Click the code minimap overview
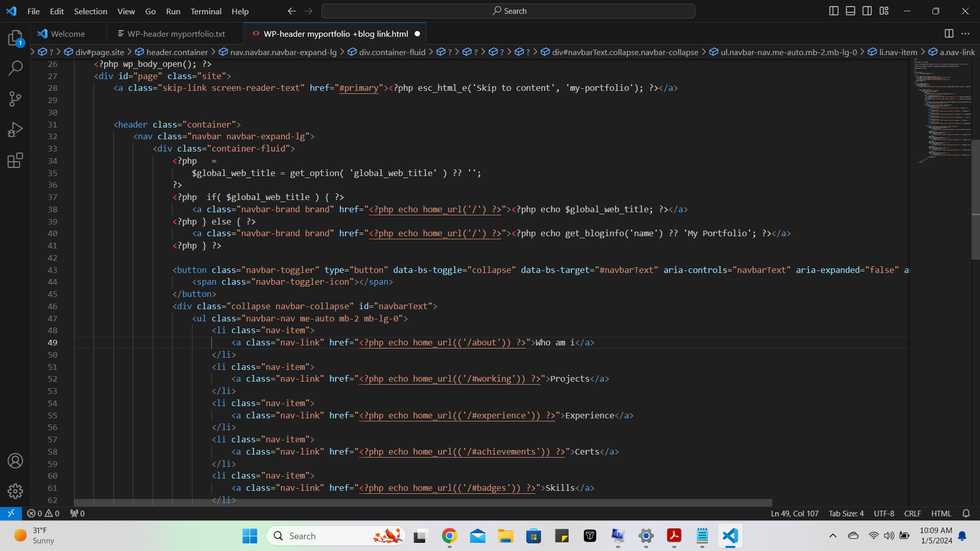980x551 pixels. point(942,111)
